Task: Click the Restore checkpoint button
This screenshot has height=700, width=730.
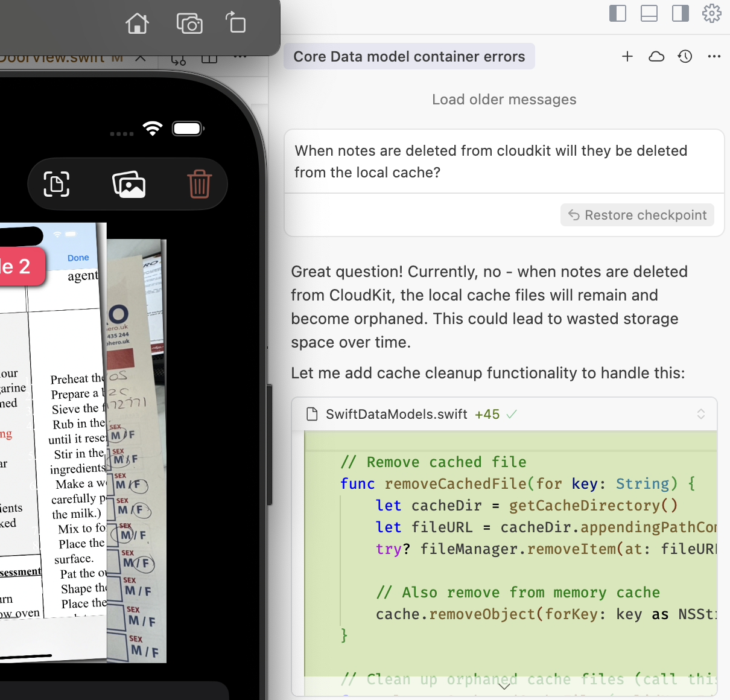Action: pyautogui.click(x=637, y=215)
